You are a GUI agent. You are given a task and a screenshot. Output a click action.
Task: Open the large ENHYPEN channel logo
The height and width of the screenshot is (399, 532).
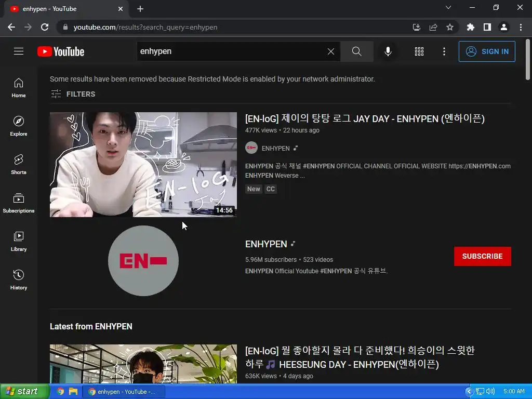point(143,261)
